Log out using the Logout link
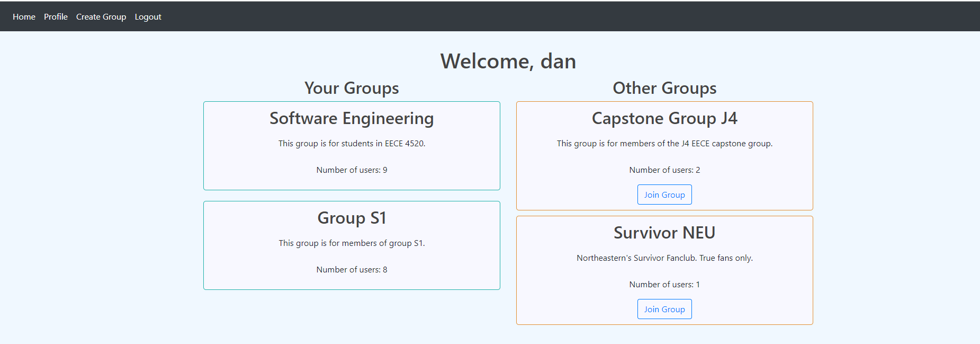 [148, 17]
